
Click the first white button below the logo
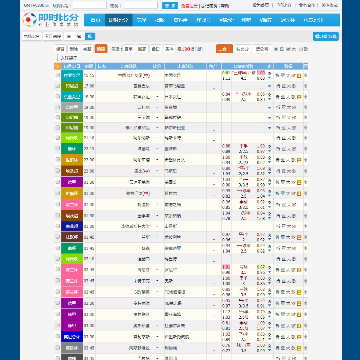pos(32,36)
